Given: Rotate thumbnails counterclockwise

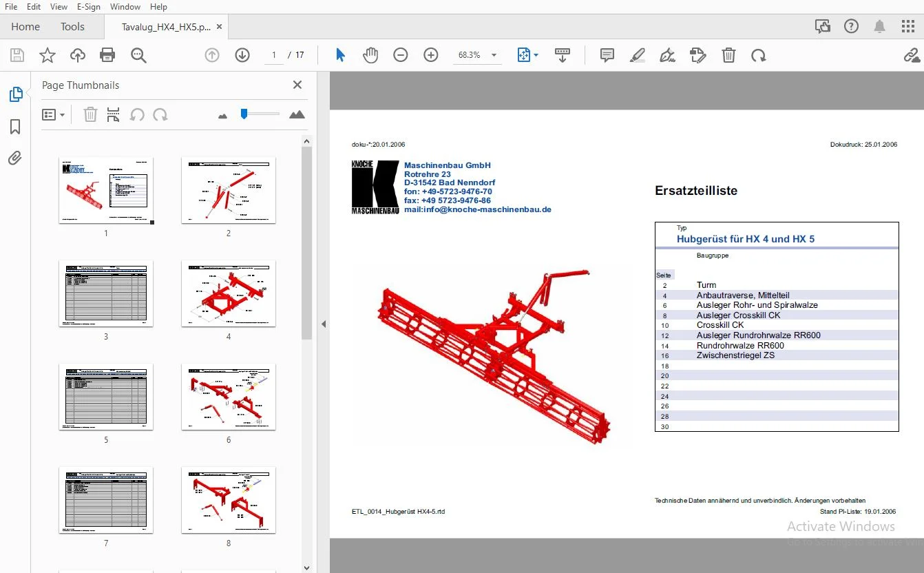Looking at the screenshot, I should (x=137, y=114).
